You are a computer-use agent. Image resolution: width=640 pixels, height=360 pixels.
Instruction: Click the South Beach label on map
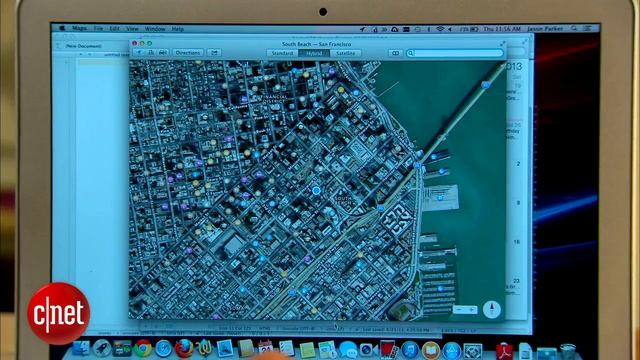coord(344,200)
